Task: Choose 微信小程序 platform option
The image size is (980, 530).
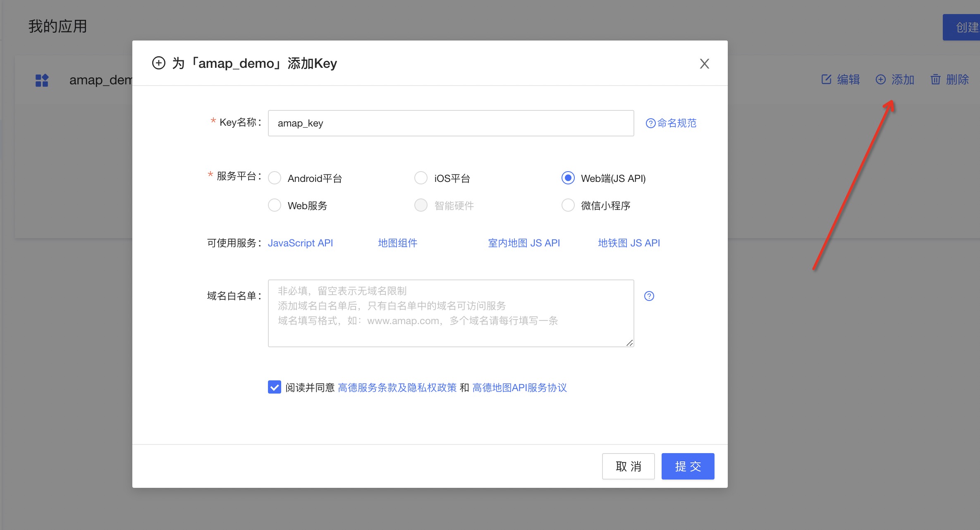Action: tap(568, 205)
